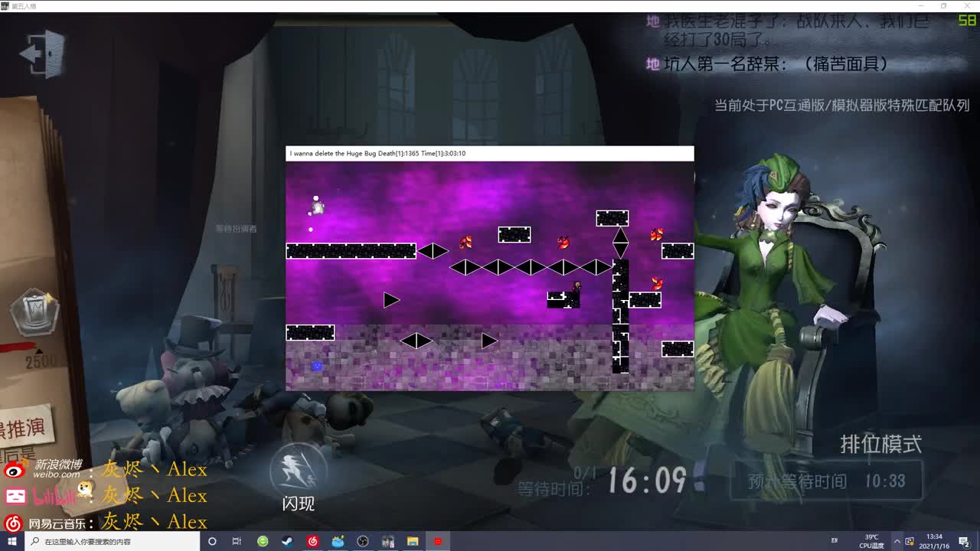Switch to the Identity V taskbar icon

tap(387, 541)
